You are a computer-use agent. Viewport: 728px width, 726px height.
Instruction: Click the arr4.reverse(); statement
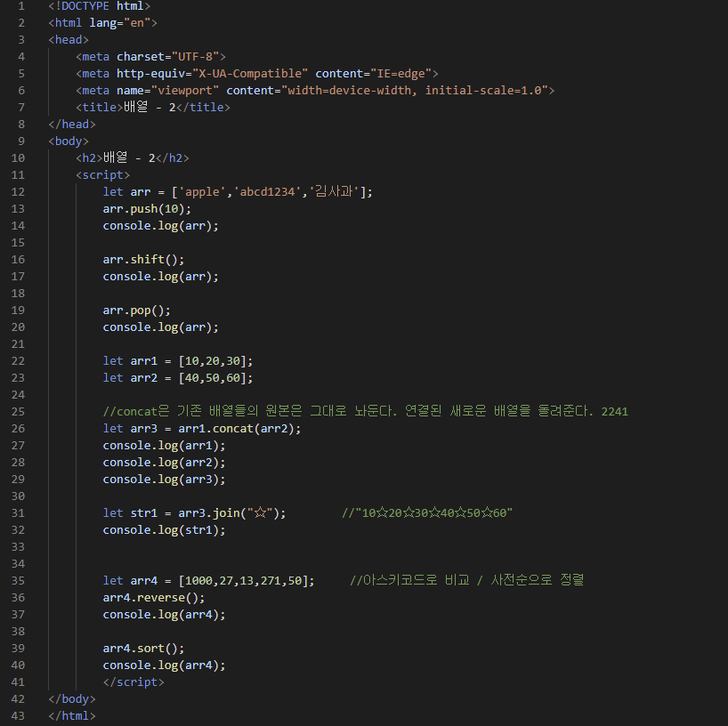tap(154, 597)
